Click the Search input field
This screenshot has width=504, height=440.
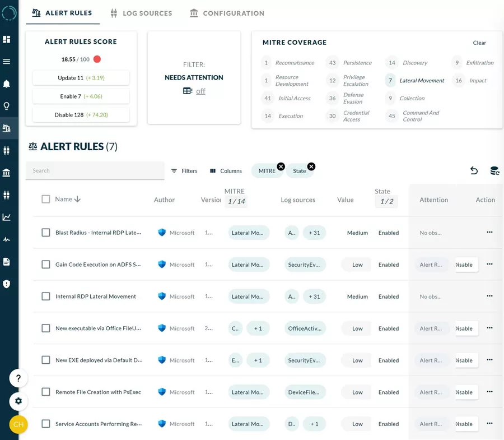click(95, 170)
